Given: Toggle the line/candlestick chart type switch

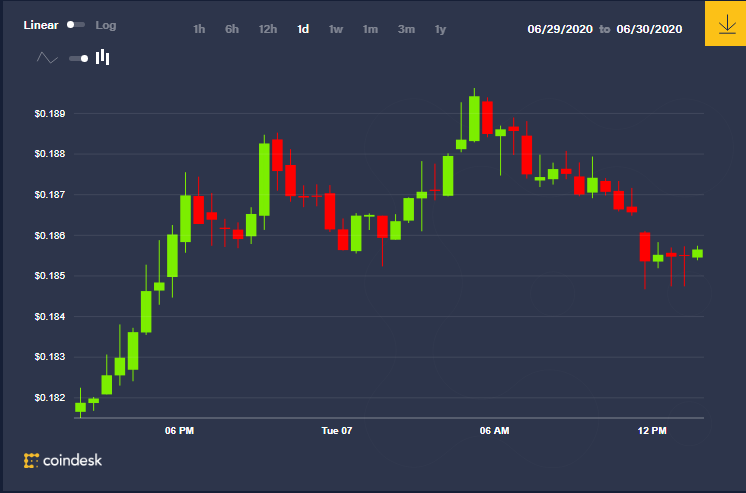Looking at the screenshot, I should point(79,59).
